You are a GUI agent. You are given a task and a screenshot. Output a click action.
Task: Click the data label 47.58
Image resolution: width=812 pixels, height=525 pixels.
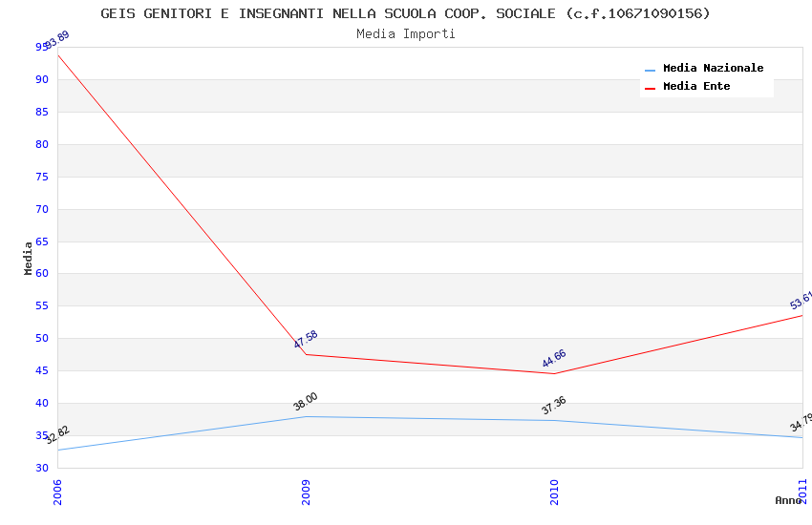pyautogui.click(x=306, y=339)
